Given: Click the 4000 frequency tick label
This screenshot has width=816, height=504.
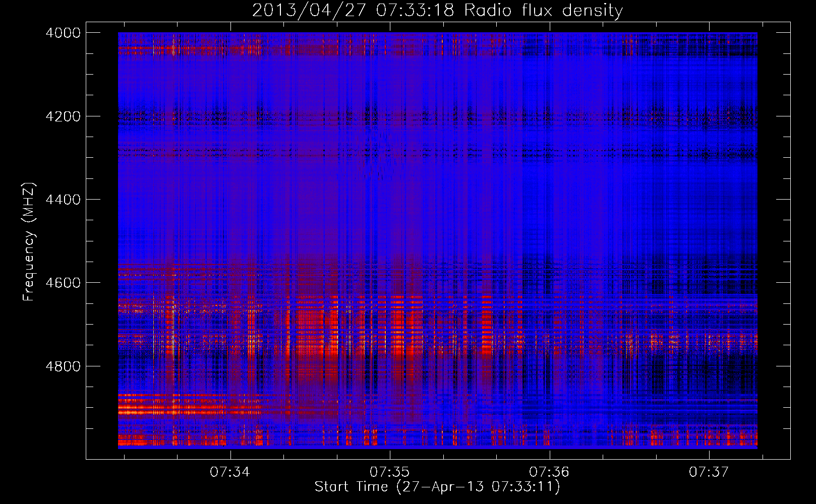Looking at the screenshot, I should coord(63,33).
